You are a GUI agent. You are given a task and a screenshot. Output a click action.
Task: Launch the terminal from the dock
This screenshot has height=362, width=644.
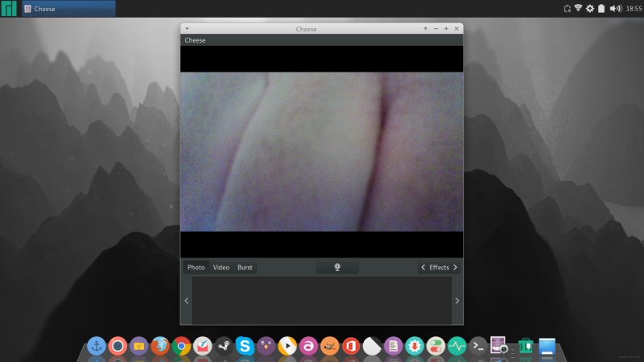click(478, 346)
